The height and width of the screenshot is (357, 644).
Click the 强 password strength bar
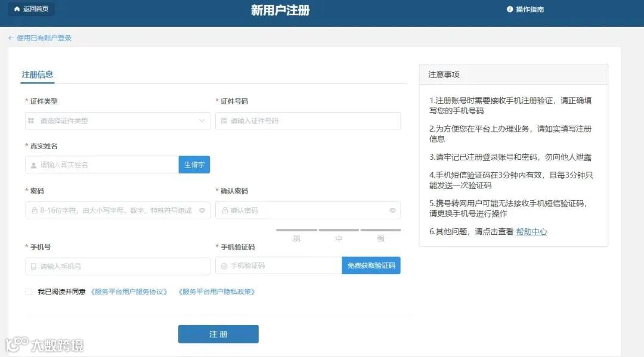click(380, 230)
